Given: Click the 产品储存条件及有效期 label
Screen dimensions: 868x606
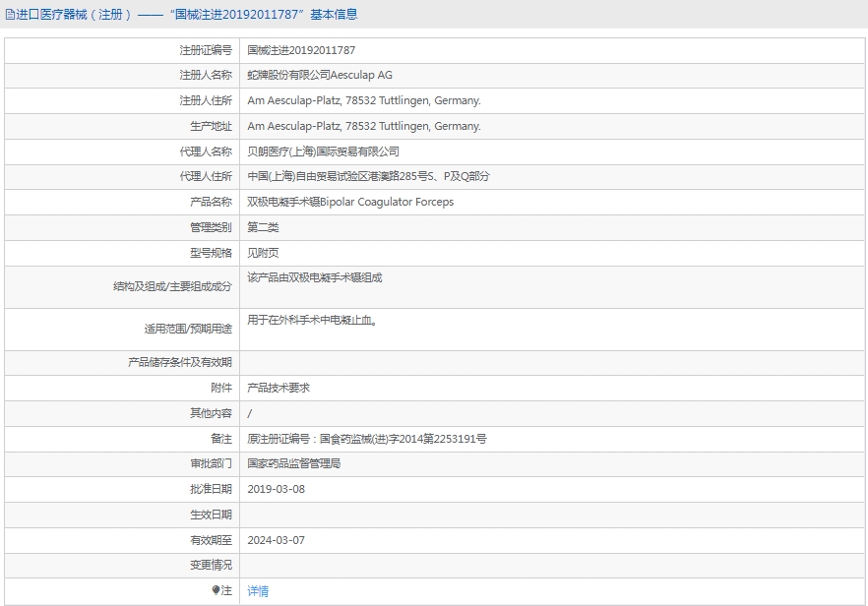Looking at the screenshot, I should (x=180, y=362).
